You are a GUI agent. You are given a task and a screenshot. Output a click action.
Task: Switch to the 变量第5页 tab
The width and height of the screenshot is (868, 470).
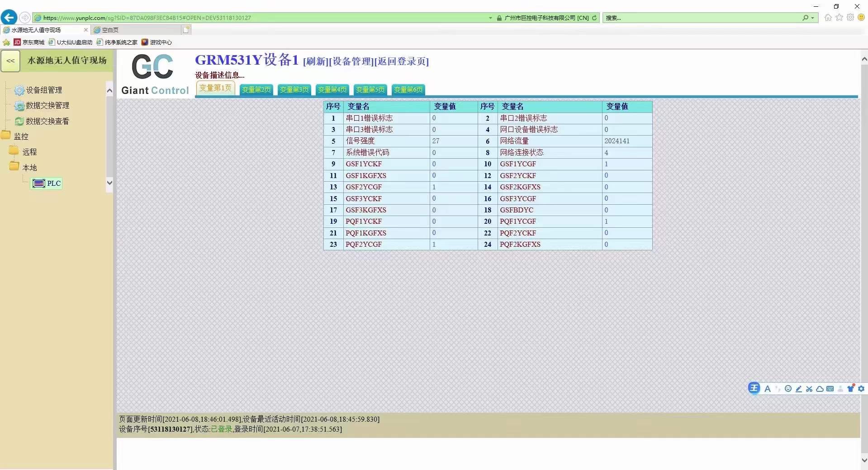click(x=370, y=89)
